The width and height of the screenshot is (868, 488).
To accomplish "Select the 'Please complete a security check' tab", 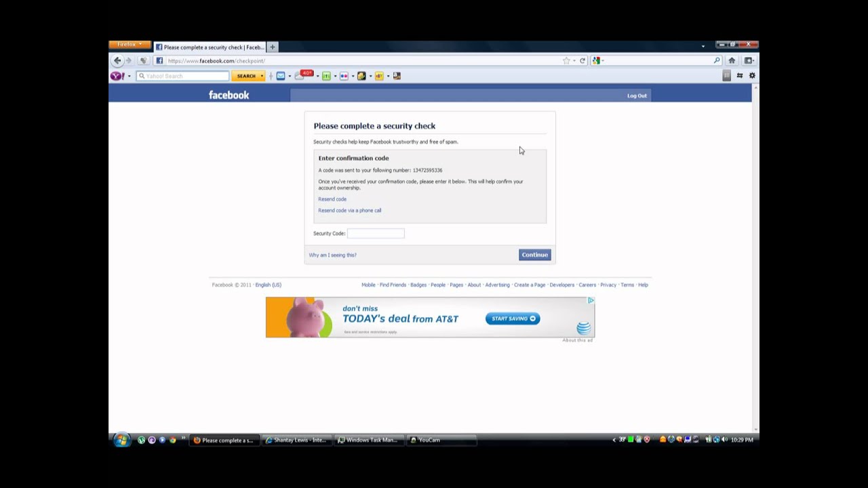I will coord(210,47).
